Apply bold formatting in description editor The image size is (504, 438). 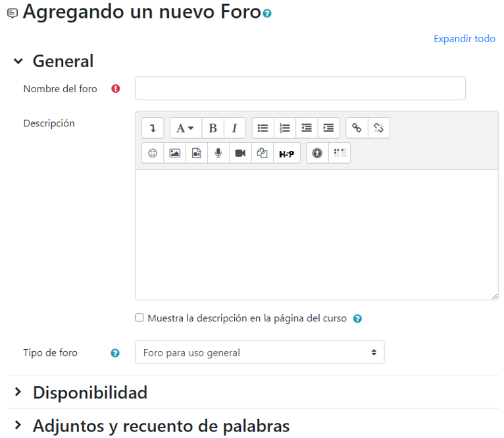pos(213,128)
